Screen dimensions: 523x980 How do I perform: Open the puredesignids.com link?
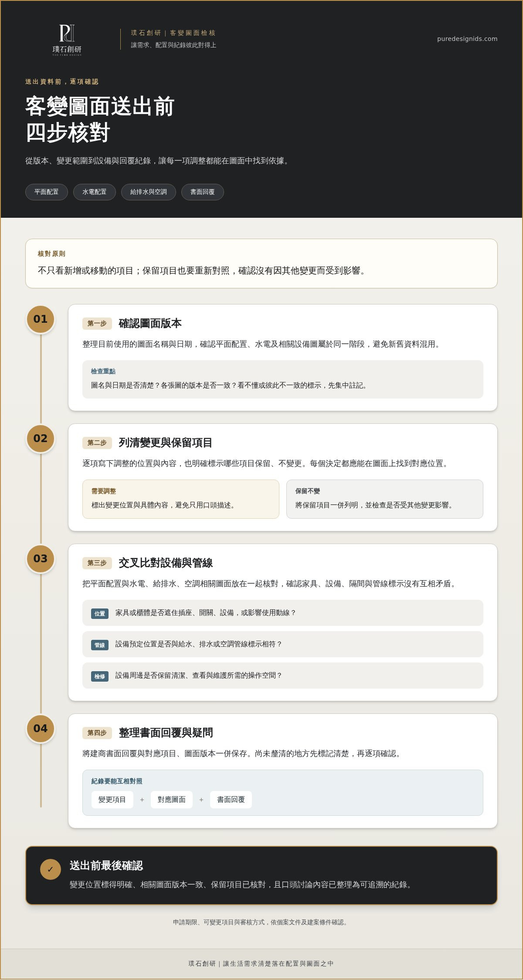(x=467, y=39)
